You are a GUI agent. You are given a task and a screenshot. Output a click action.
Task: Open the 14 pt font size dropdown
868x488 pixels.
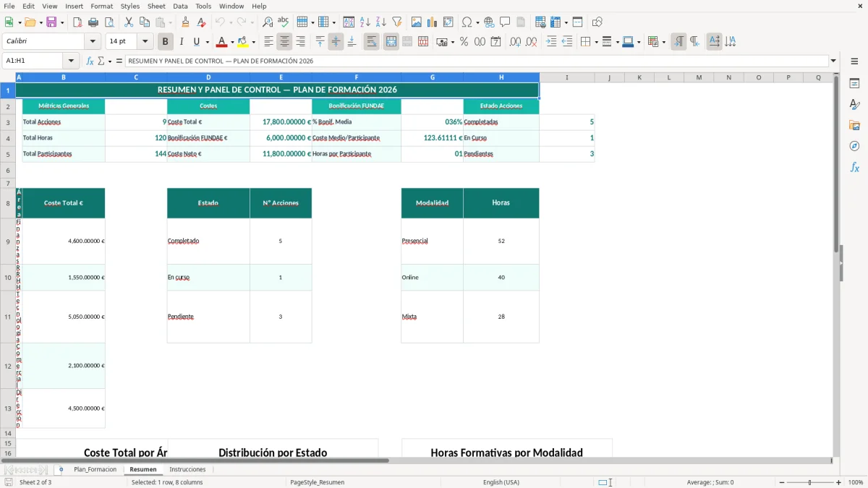coord(145,42)
